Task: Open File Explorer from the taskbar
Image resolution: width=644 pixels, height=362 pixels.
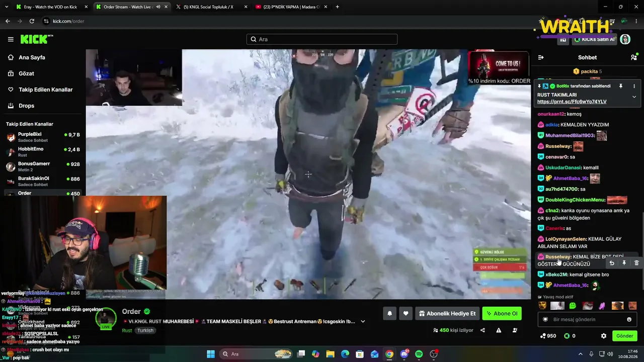Action: coord(330,354)
